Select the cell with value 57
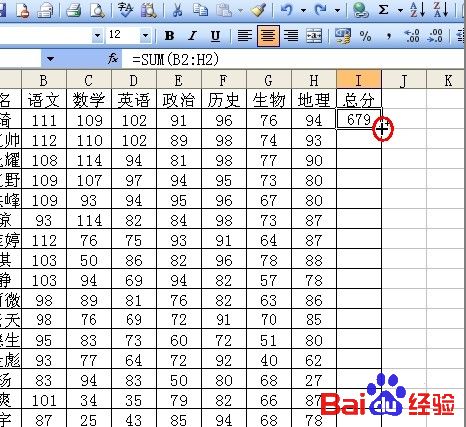 (x=269, y=279)
